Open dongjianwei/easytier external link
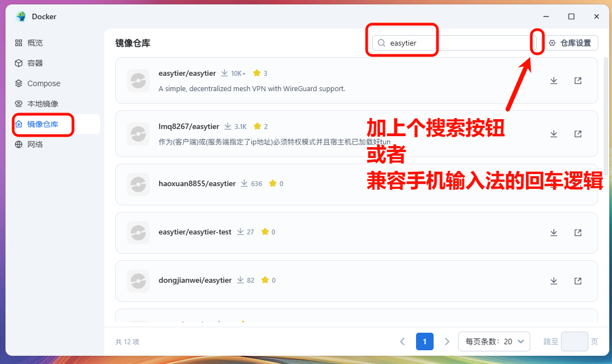The image size is (612, 364). (578, 281)
